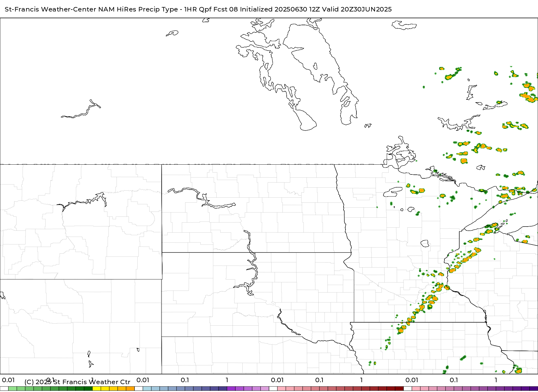538x392 pixels.
Task: Pick the white swatch before the blue scale
Action: [x=139, y=389]
